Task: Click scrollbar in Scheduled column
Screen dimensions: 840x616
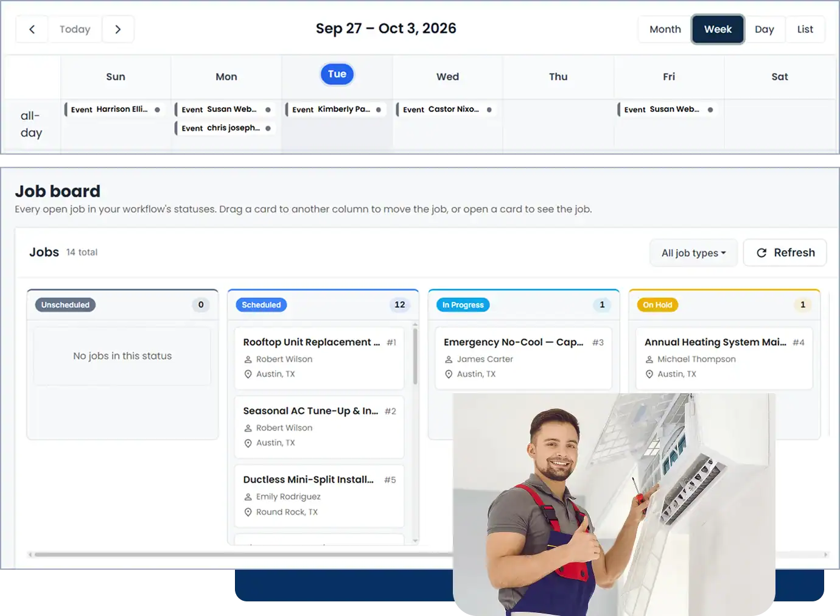Action: click(x=415, y=357)
